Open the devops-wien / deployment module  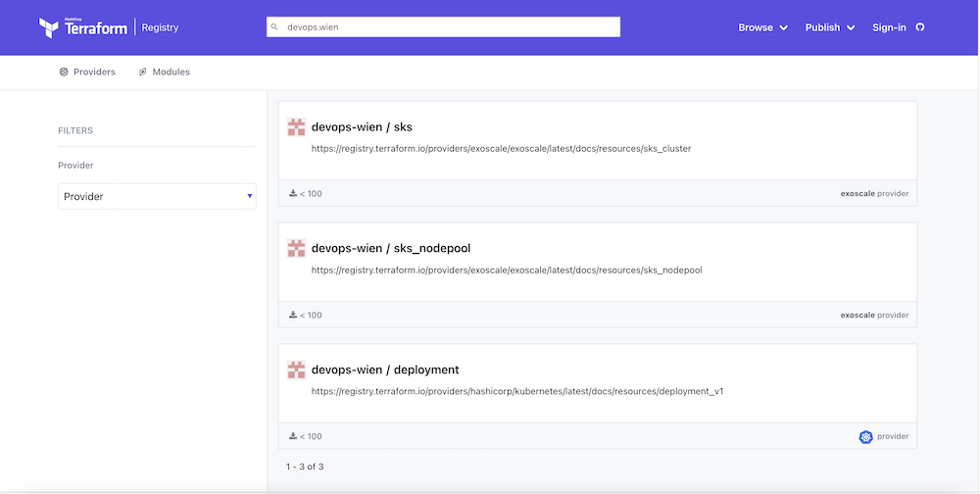tap(385, 370)
